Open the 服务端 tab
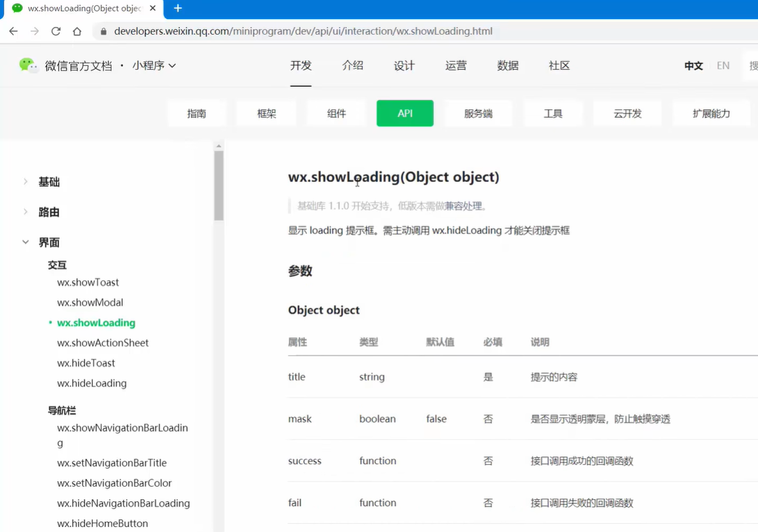This screenshot has height=532, width=758. [478, 113]
